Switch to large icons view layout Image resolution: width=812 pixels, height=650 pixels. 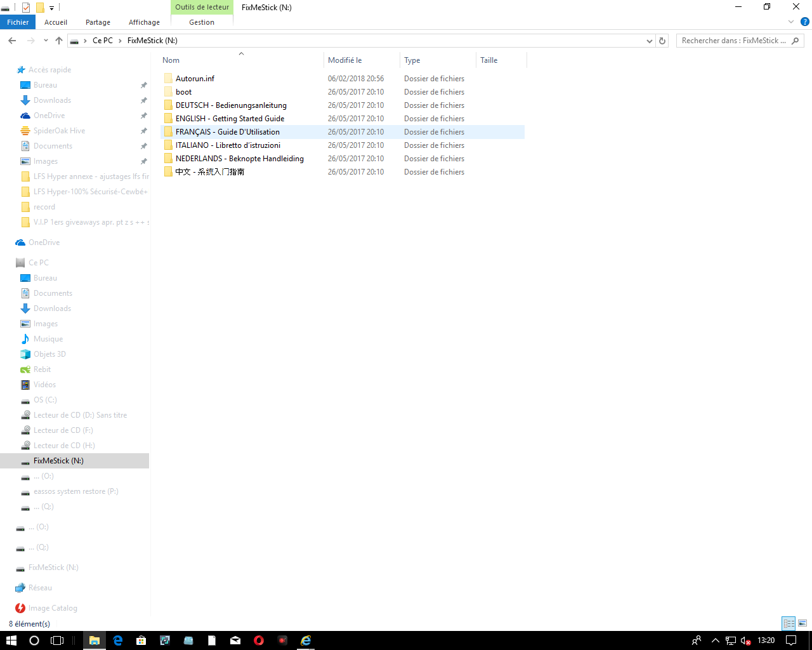[802, 623]
